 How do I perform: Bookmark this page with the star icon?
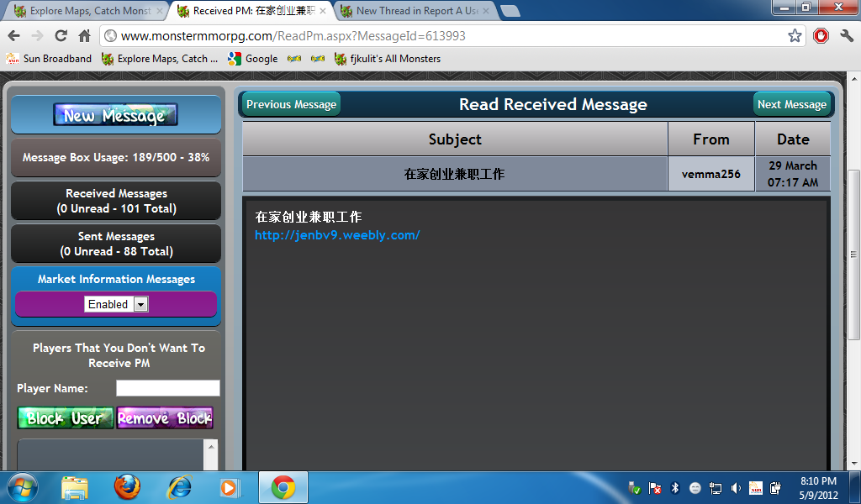795,36
